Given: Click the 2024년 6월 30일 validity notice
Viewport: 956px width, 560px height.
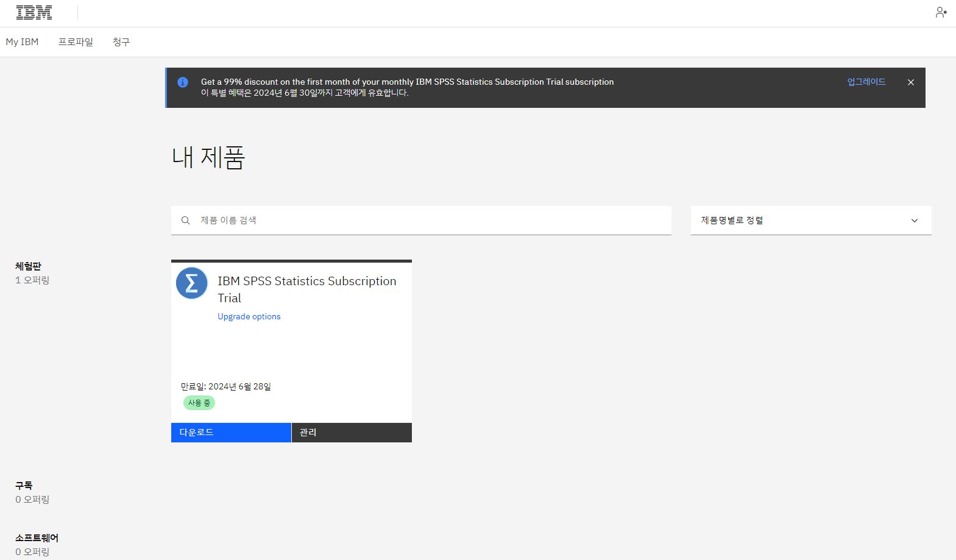Looking at the screenshot, I should point(305,93).
